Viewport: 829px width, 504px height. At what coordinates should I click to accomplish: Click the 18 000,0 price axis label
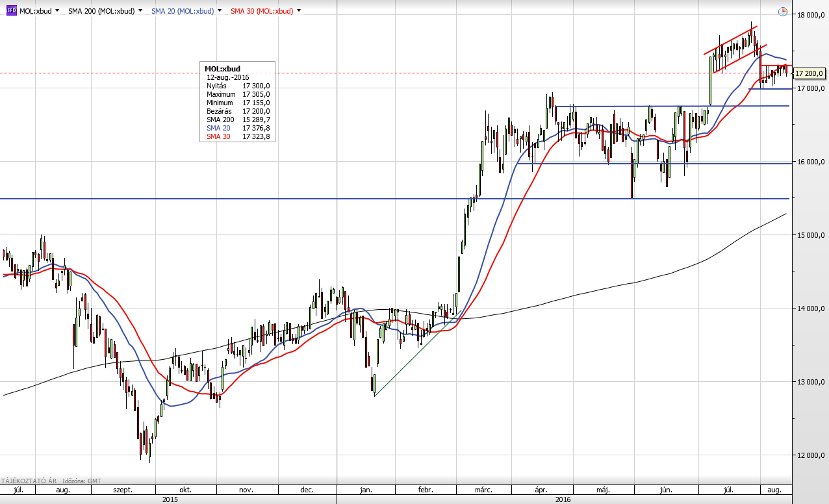coord(811,15)
